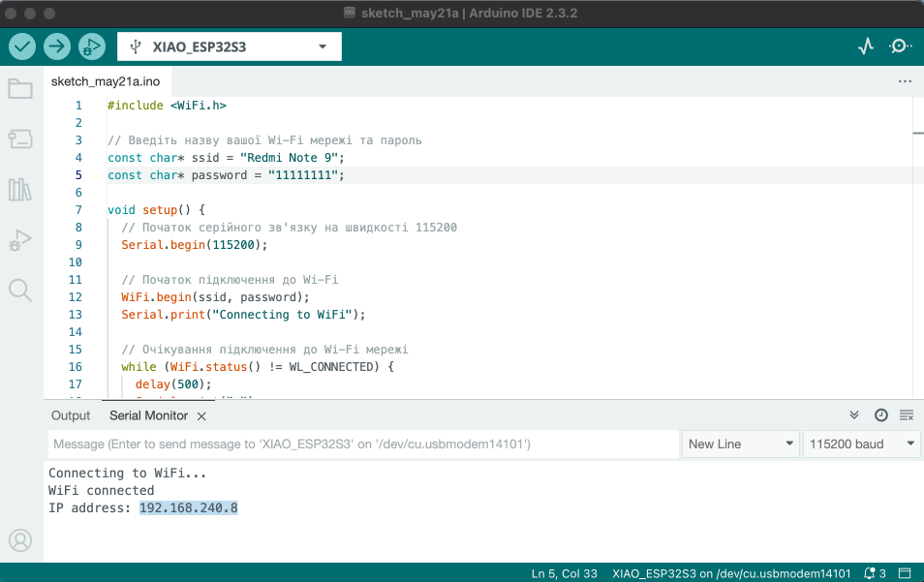The image size is (924, 582).
Task: Open the Boards Manager sidebar
Action: [20, 139]
